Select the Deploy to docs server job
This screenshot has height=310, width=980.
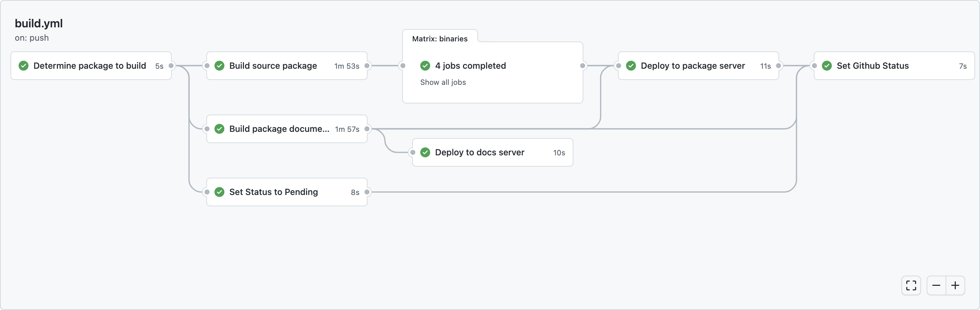click(x=480, y=152)
